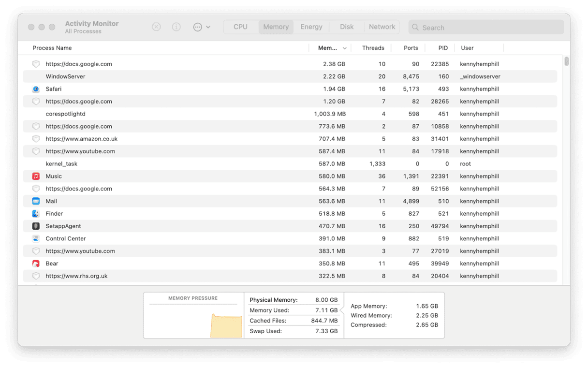
Task: Sort by the Threads column header
Action: (373, 48)
